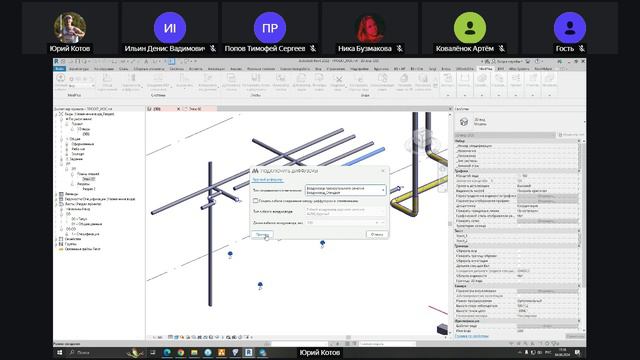Tick the create flexible connection checkbox in dialog
Image resolution: width=640 pixels, height=360 pixels.
256,201
